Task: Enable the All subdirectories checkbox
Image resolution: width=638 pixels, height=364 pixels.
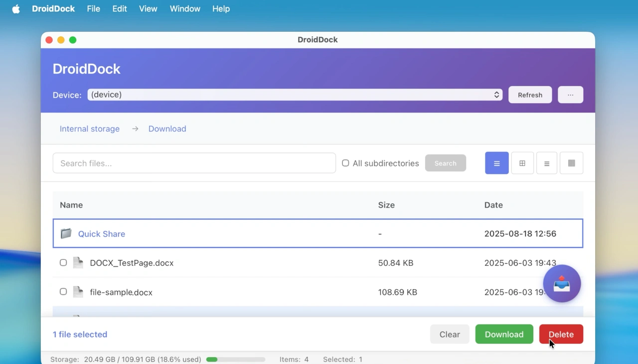Action: [345, 163]
